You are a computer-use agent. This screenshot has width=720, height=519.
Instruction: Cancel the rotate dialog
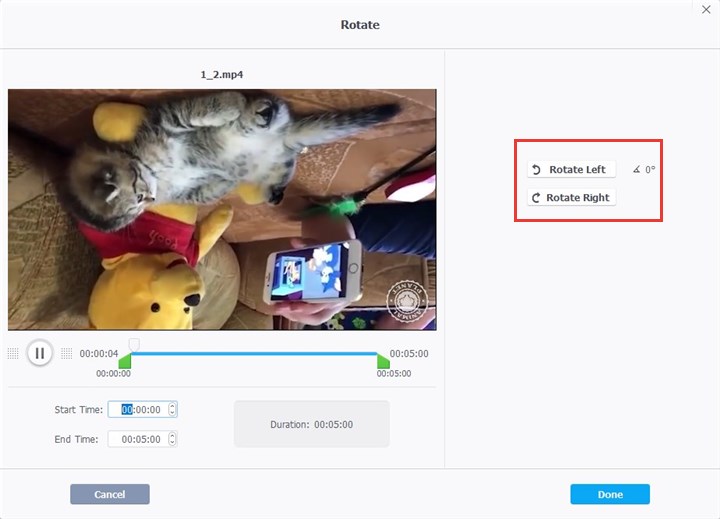pyautogui.click(x=110, y=494)
